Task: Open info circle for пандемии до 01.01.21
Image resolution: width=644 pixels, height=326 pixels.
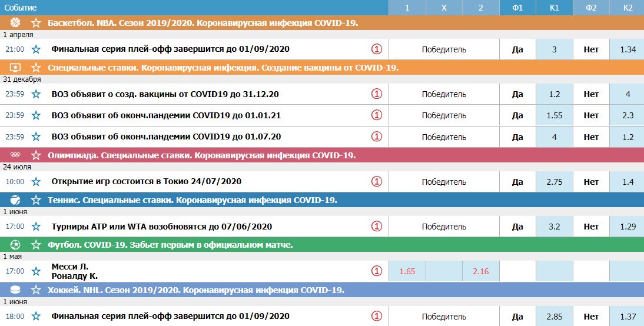Action: [x=377, y=115]
